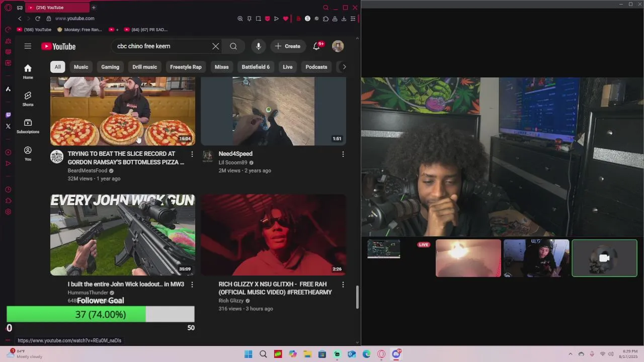Open Subscriptions in YouTube sidebar

28,126
